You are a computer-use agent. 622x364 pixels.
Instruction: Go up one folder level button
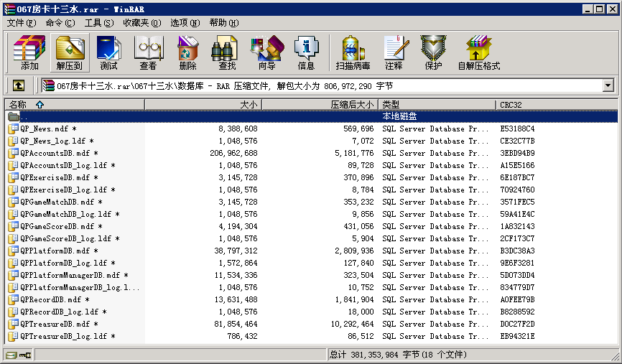[x=19, y=85]
